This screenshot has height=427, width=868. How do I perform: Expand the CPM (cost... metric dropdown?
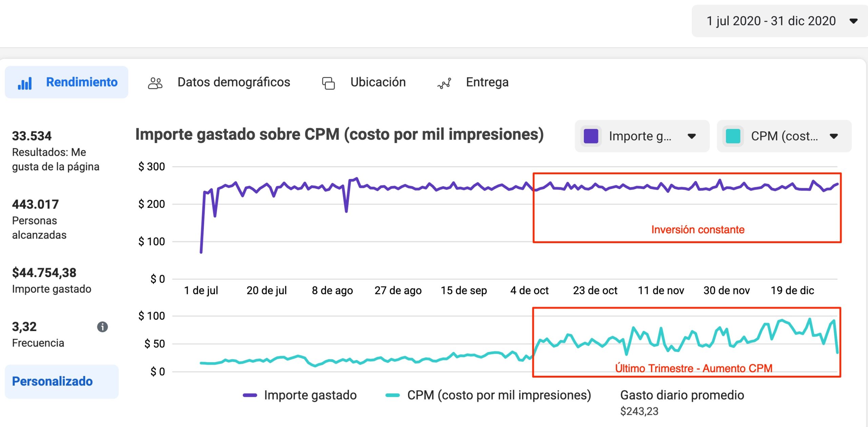pos(834,136)
